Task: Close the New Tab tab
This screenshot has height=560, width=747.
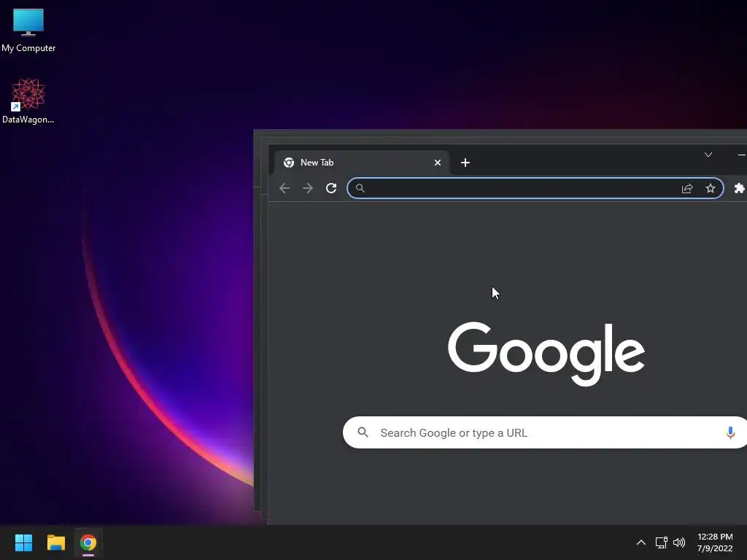Action: pos(438,163)
